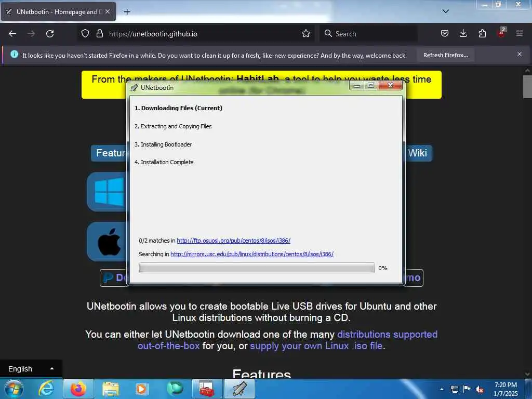The image size is (532, 399).
Task: Show hidden tray icons arrow
Action: click(442, 389)
